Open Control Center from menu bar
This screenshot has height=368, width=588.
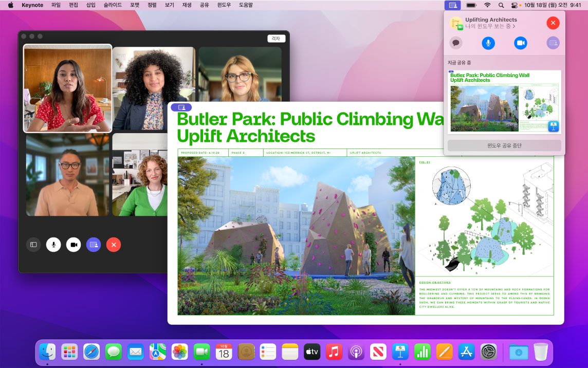(514, 5)
